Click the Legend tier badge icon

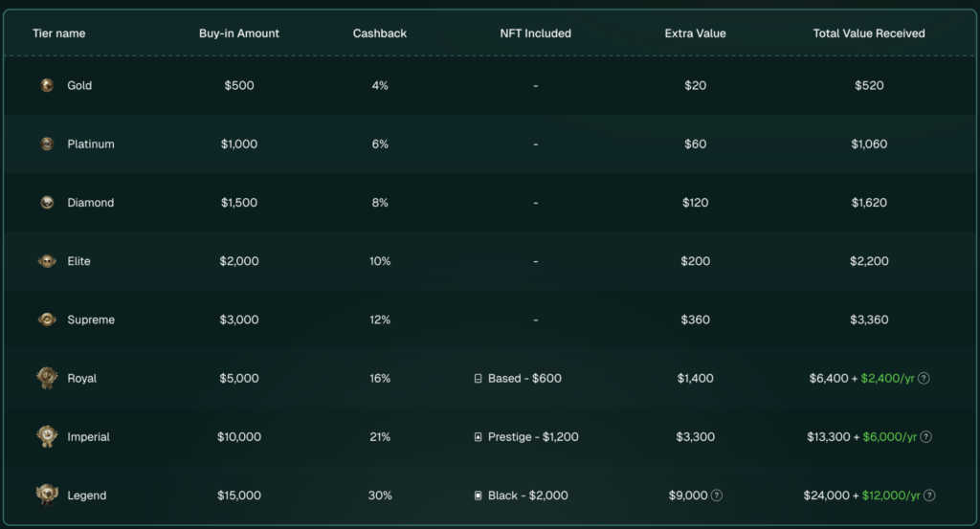pos(47,496)
